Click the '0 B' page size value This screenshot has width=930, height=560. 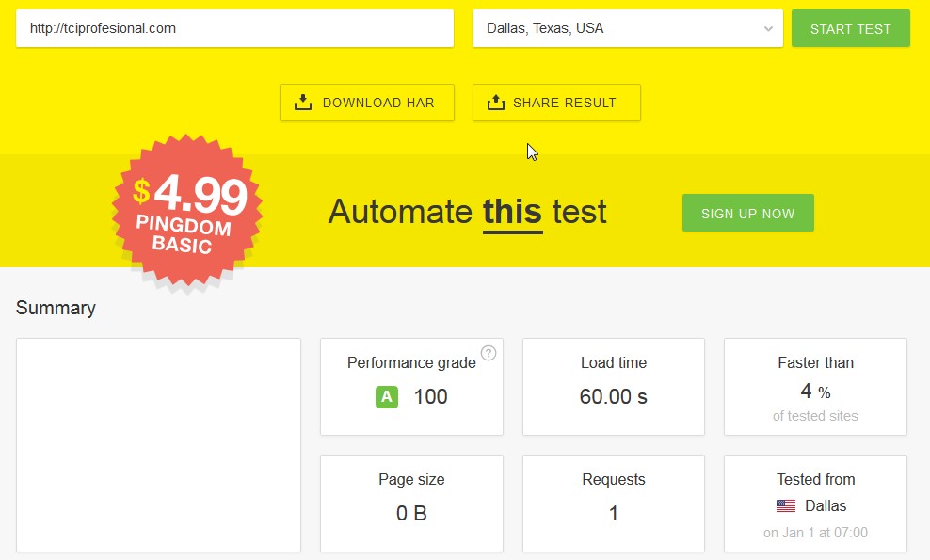pyautogui.click(x=411, y=513)
